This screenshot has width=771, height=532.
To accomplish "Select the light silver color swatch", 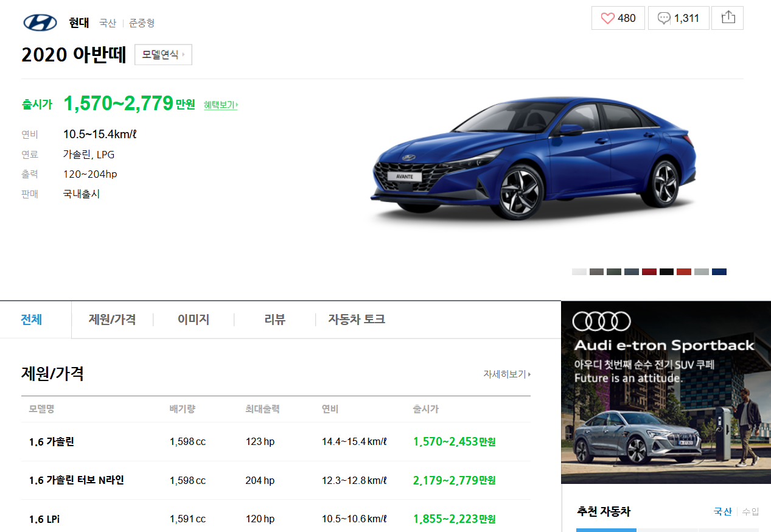I will (702, 271).
